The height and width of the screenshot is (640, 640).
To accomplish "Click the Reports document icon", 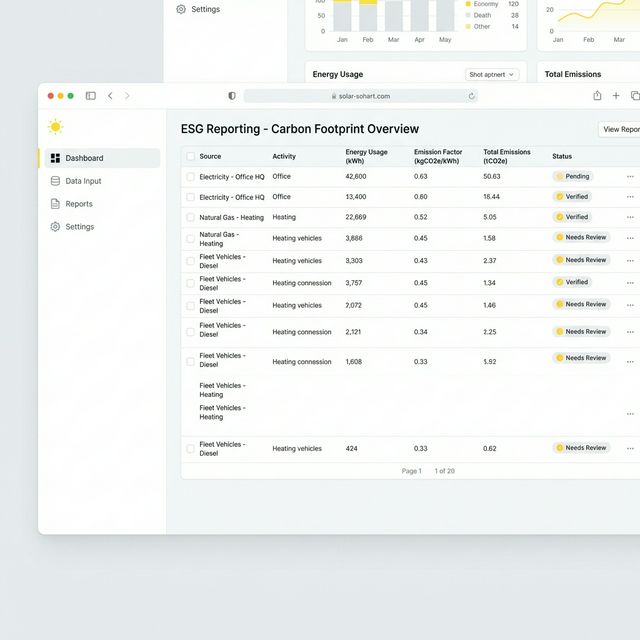I will 55,204.
